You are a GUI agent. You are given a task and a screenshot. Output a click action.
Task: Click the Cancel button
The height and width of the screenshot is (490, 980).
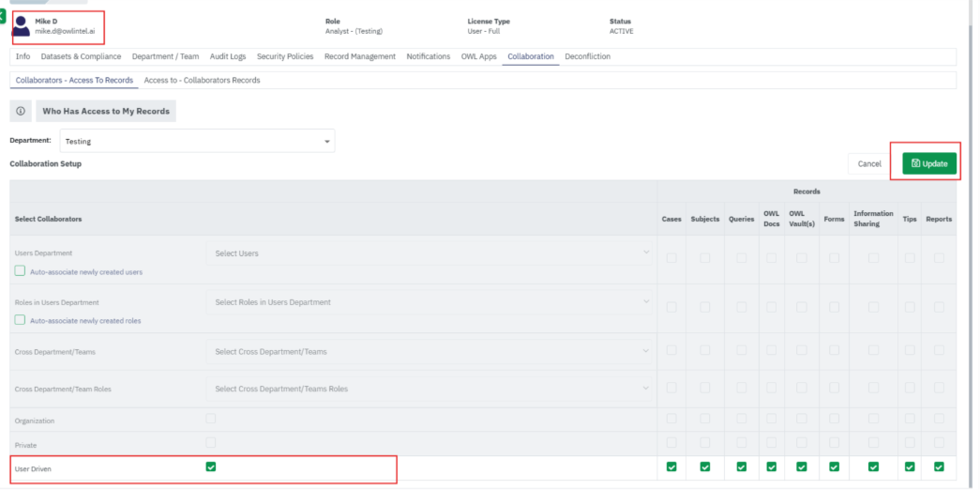[x=869, y=163]
